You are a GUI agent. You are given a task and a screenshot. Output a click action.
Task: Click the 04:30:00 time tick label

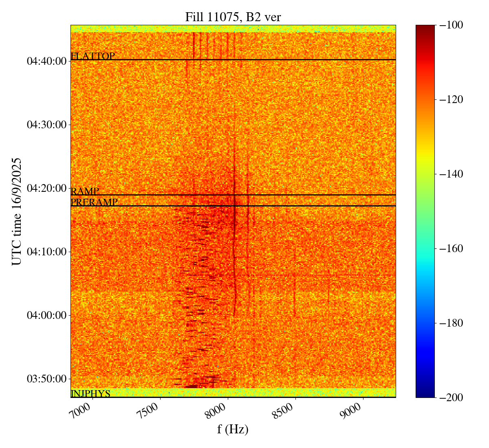click(x=46, y=125)
